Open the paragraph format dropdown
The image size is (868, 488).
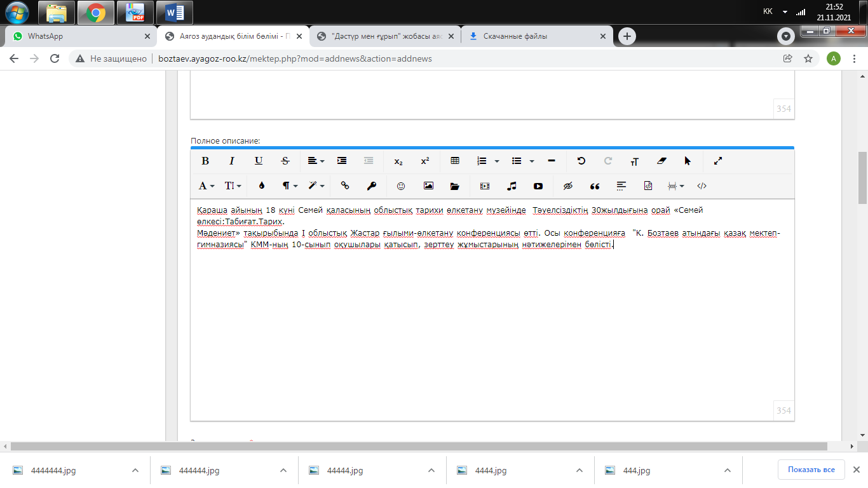pos(290,186)
